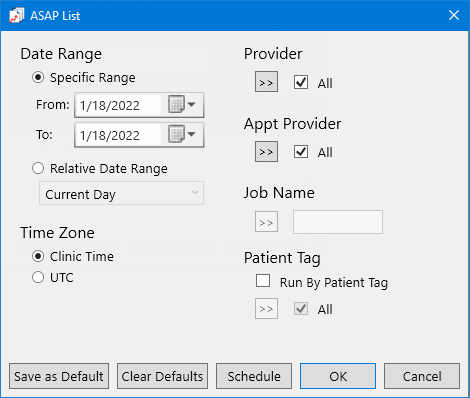Click the Save as Default button

coord(59,376)
